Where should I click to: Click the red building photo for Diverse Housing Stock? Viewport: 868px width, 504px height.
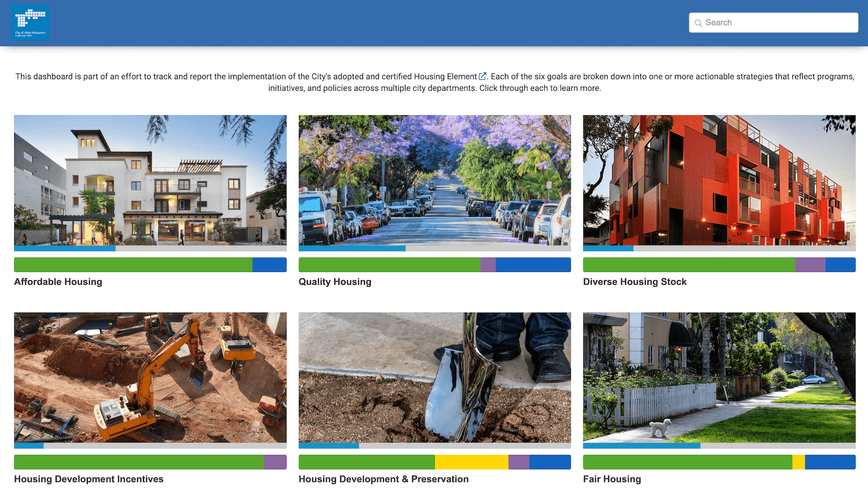click(719, 182)
